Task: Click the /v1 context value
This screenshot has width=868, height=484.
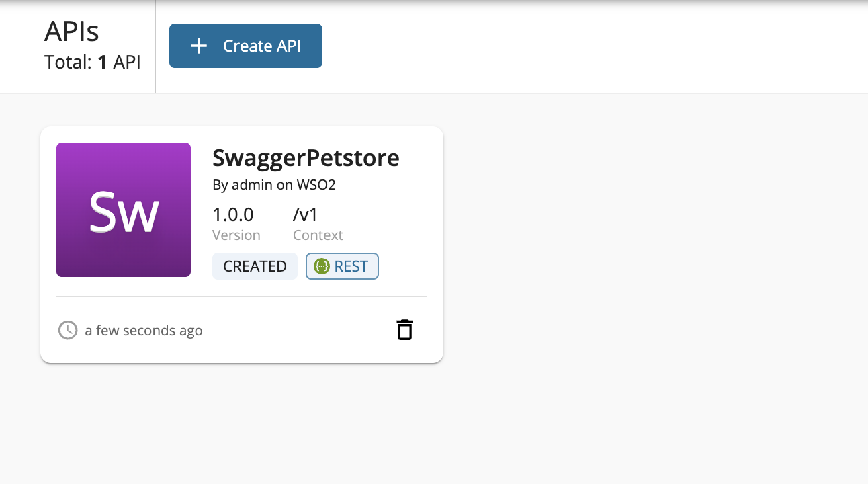Action: coord(305,214)
